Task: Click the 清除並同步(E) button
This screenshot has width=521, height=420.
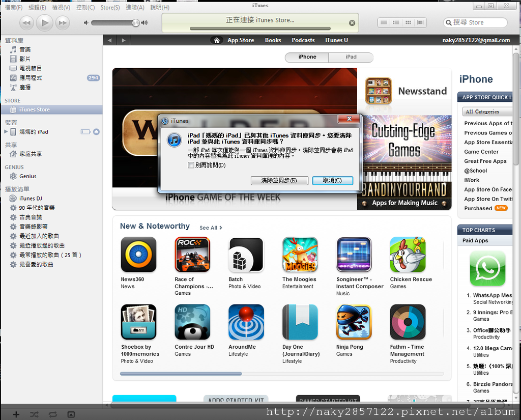Action: (x=279, y=181)
